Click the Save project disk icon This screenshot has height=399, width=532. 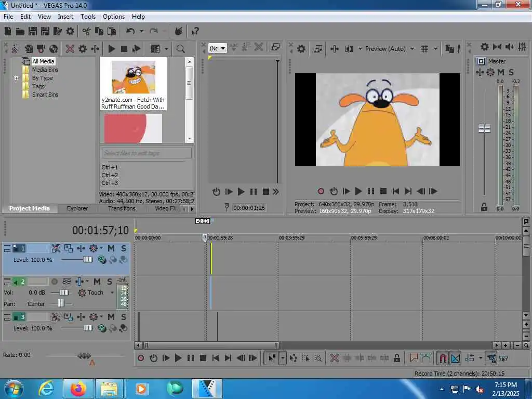point(33,32)
